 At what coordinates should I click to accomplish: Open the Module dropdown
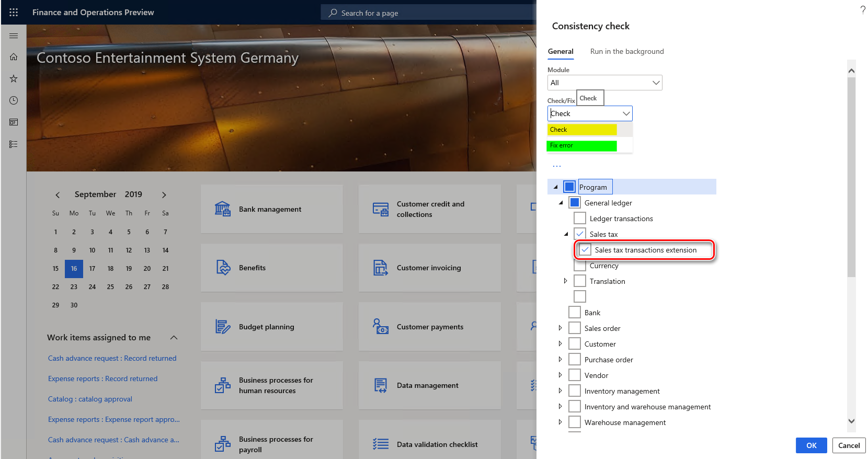[x=605, y=83]
